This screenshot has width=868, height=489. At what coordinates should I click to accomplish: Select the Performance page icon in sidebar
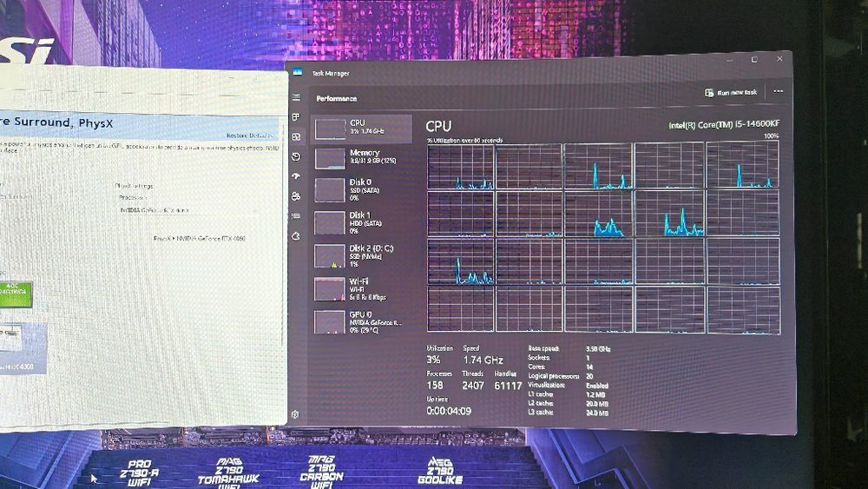tap(296, 136)
